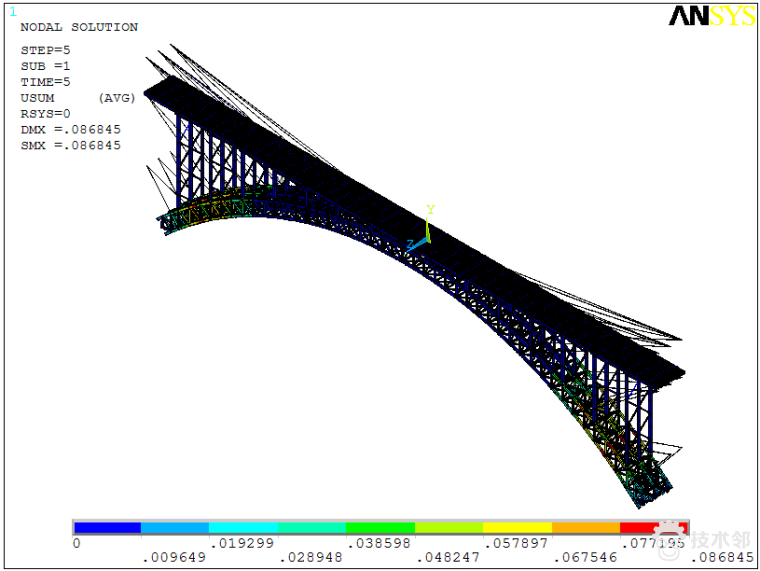Screen dimensions: 760x571
Task: Click the SMX =.086845 value
Action: coord(70,145)
